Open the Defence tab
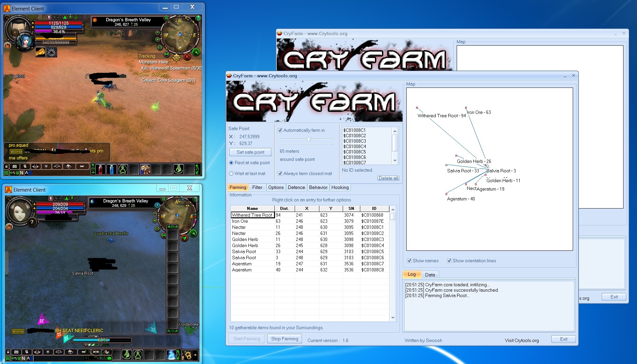Image resolution: width=637 pixels, height=364 pixels. 296,187
